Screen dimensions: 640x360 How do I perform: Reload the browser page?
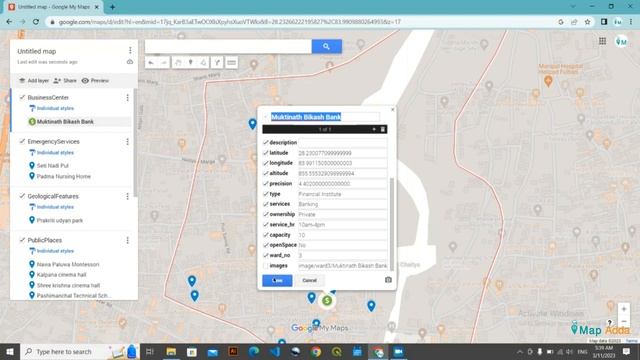coord(36,22)
